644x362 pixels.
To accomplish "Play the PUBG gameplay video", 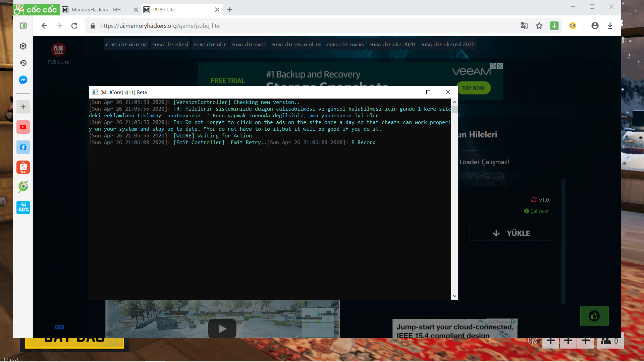I will click(x=222, y=329).
